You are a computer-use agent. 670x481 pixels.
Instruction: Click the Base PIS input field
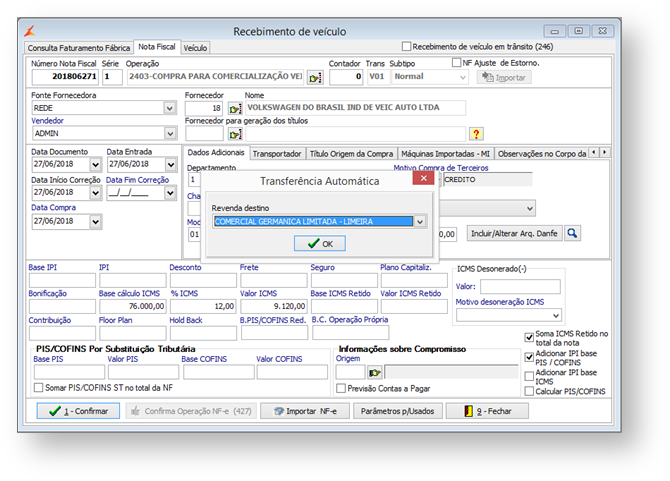pyautogui.click(x=69, y=372)
